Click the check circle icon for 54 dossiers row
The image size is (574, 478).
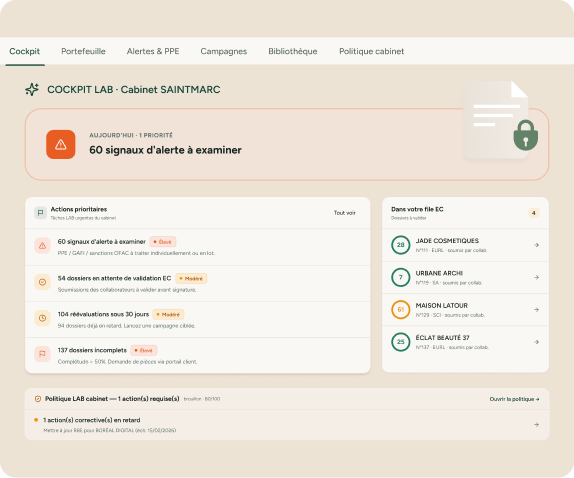tap(42, 282)
